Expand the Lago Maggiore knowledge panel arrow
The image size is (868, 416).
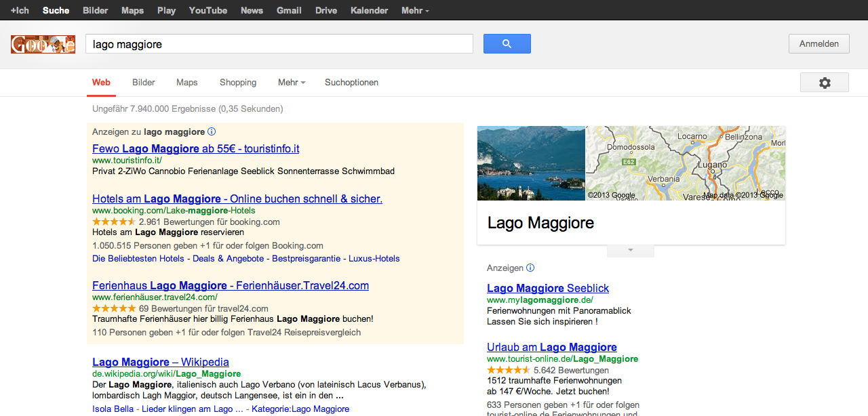click(x=630, y=251)
